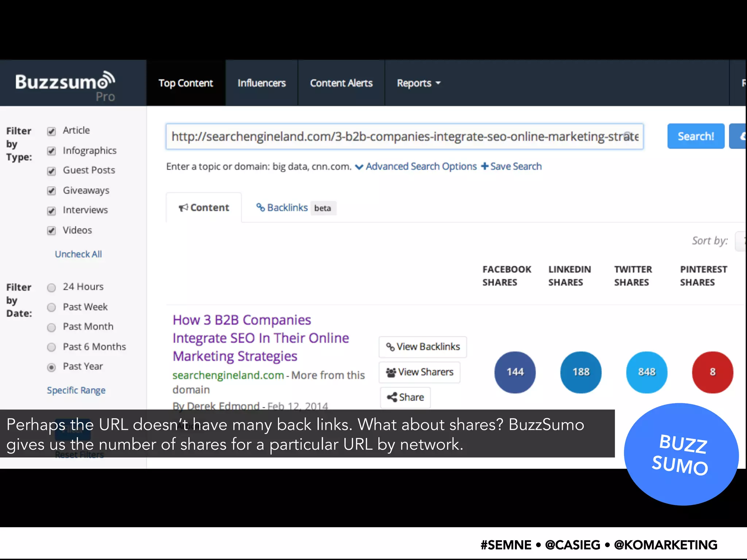Viewport: 747px width, 560px height.
Task: Switch to the Backlinks beta tab
Action: point(296,208)
